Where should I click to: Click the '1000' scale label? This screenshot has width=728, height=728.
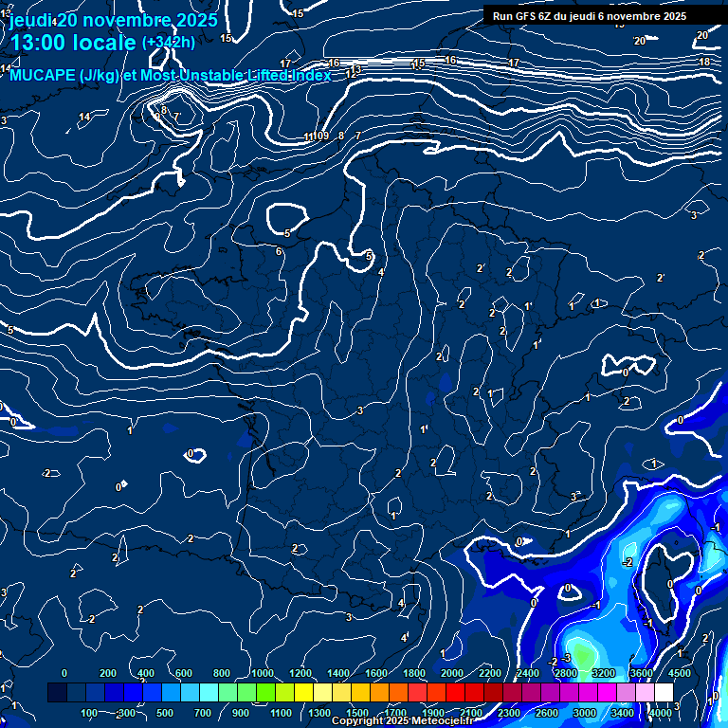coord(263,673)
